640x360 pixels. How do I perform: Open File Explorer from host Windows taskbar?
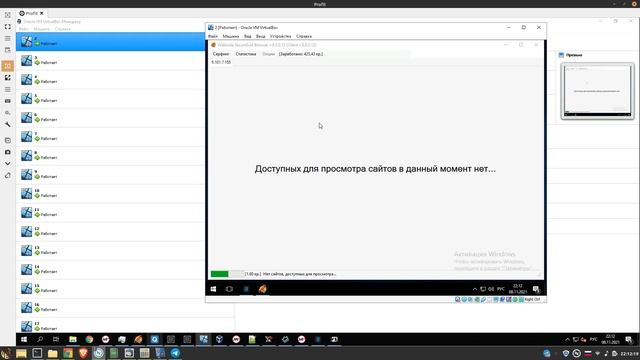point(73,339)
